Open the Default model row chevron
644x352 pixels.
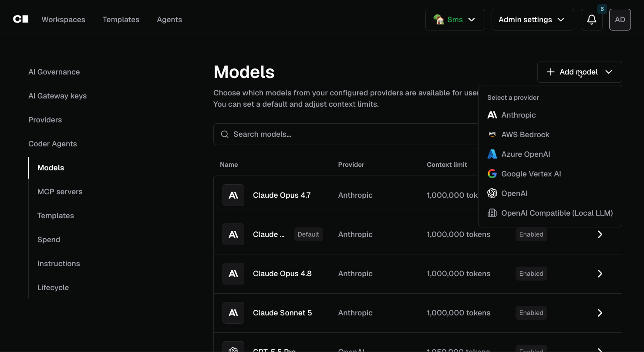[600, 234]
